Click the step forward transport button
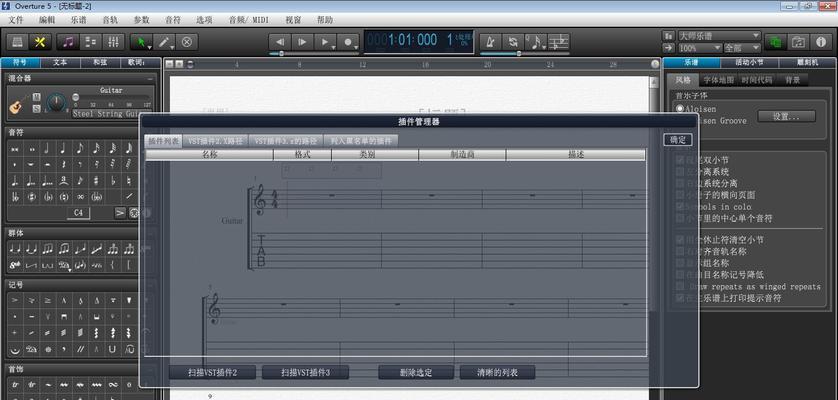 pos(302,42)
